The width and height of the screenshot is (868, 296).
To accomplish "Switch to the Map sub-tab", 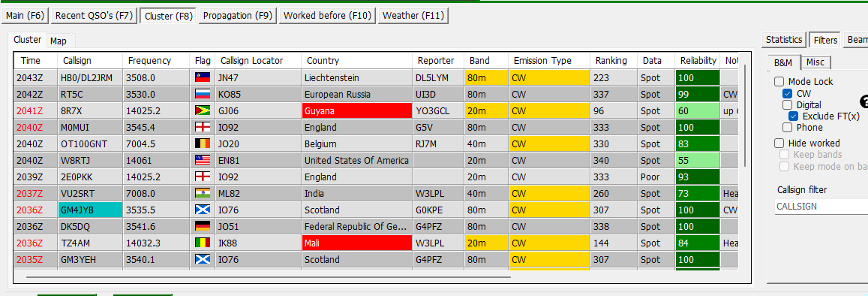I will click(58, 41).
